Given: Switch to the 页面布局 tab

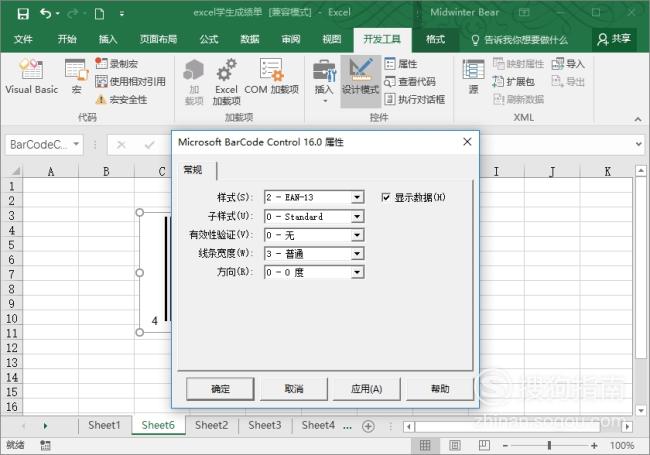Looking at the screenshot, I should click(158, 39).
